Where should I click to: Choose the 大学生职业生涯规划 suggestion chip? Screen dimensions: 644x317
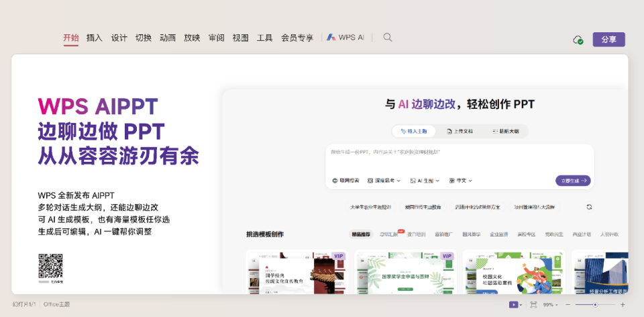pyautogui.click(x=370, y=208)
